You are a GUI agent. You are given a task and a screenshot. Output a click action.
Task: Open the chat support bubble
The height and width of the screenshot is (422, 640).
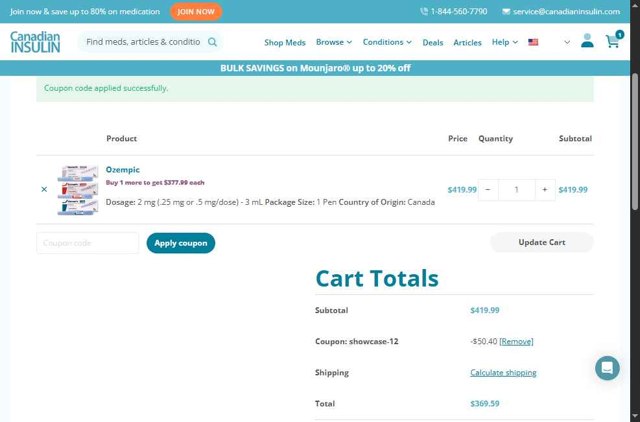click(607, 368)
